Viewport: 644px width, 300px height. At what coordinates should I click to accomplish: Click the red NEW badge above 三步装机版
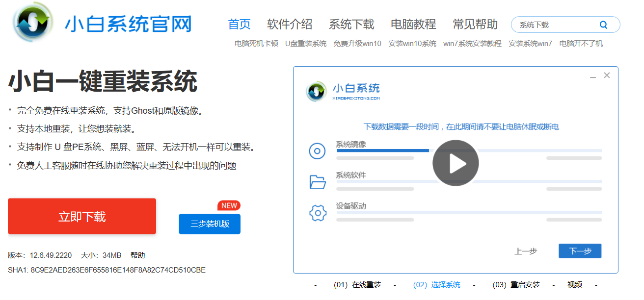[229, 205]
